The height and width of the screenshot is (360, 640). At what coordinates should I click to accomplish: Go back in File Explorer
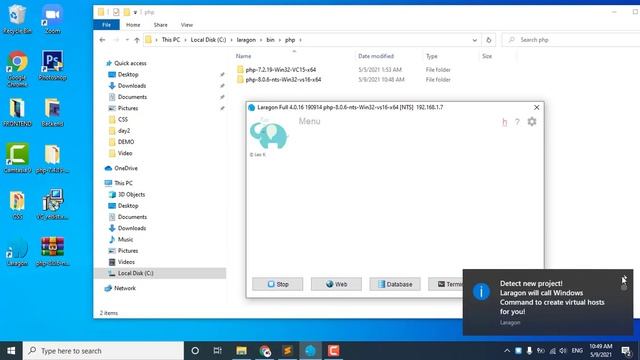tap(102, 40)
